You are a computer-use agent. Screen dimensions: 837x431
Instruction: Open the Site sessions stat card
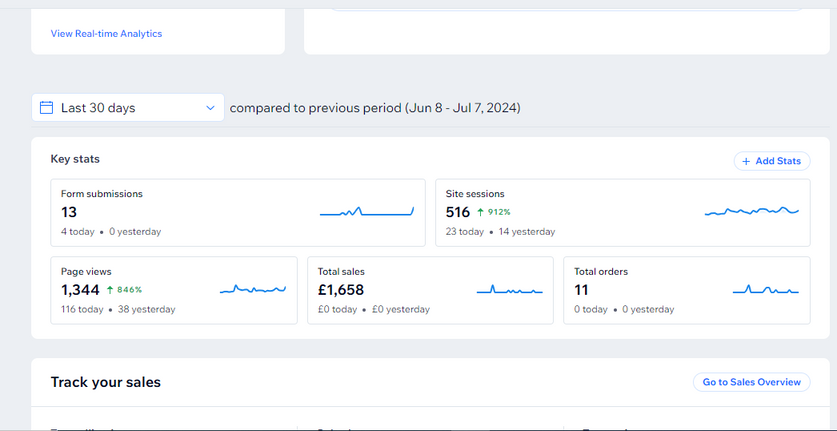623,213
